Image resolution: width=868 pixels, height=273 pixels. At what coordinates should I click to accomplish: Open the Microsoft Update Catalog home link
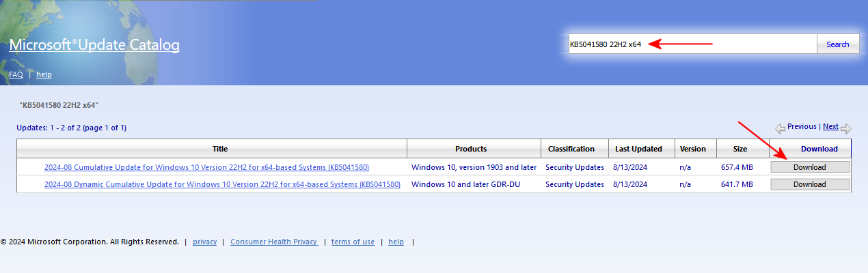click(94, 45)
